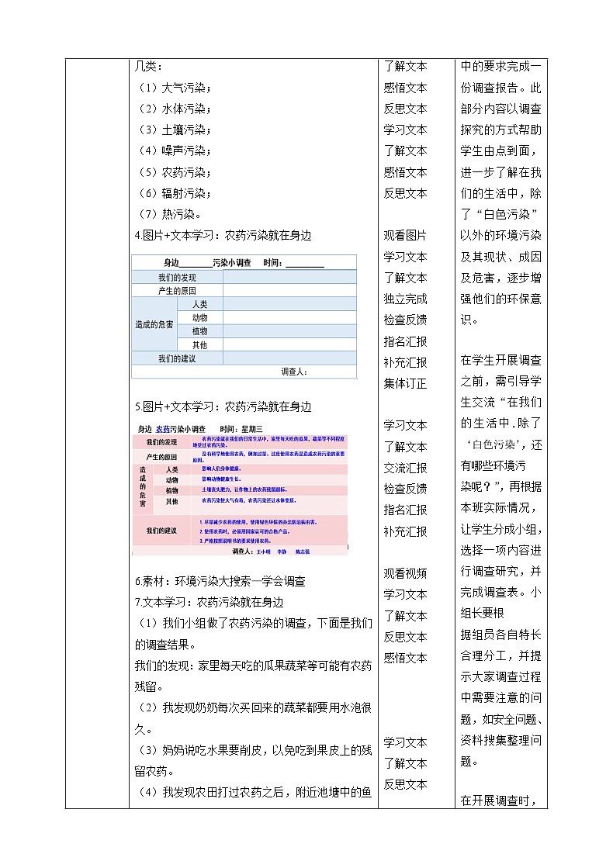Click the line '(5)农药污染;'
The image size is (613, 868).
pos(173,173)
